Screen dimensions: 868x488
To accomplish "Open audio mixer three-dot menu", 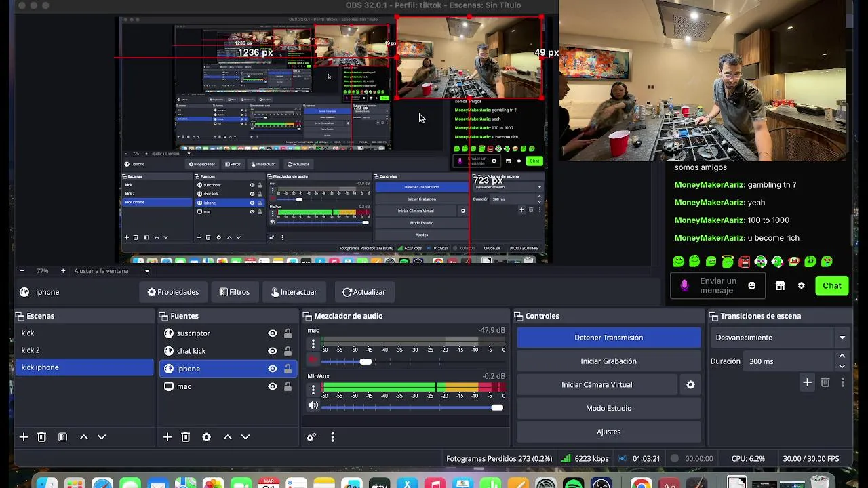I will [x=332, y=437].
